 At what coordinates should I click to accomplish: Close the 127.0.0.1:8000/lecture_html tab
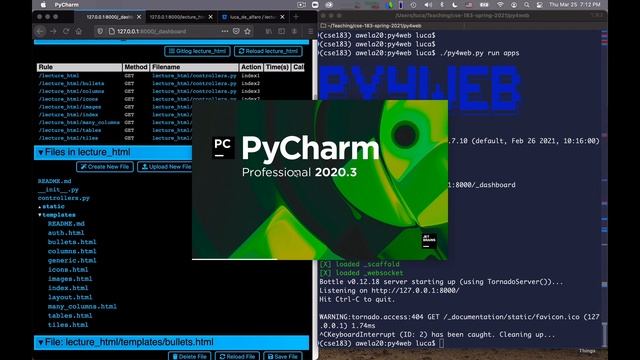pyautogui.click(x=211, y=17)
